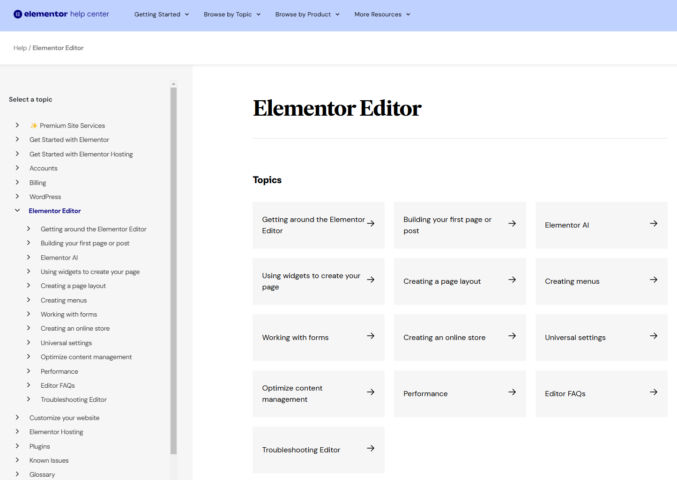Expand the Premium Site Services sidebar chevron
The width and height of the screenshot is (677, 480).
(17, 125)
